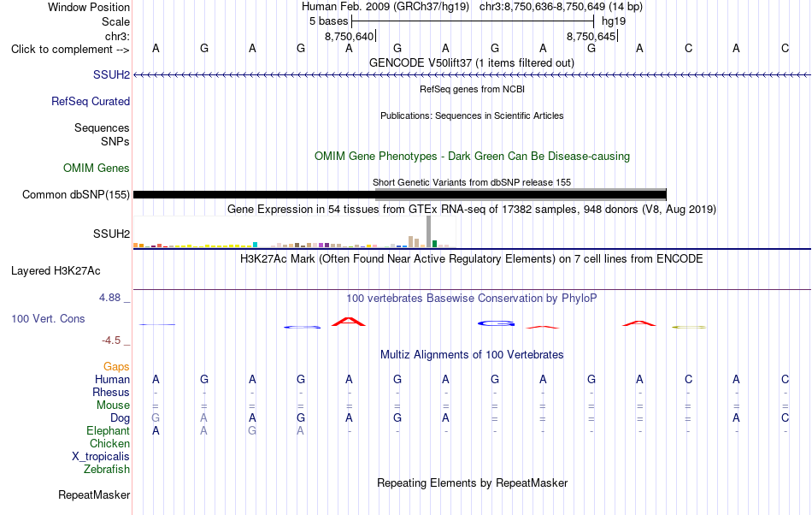Click the 4.88 PhyloP maximum value
The width and height of the screenshot is (812, 515).
pyautogui.click(x=109, y=298)
